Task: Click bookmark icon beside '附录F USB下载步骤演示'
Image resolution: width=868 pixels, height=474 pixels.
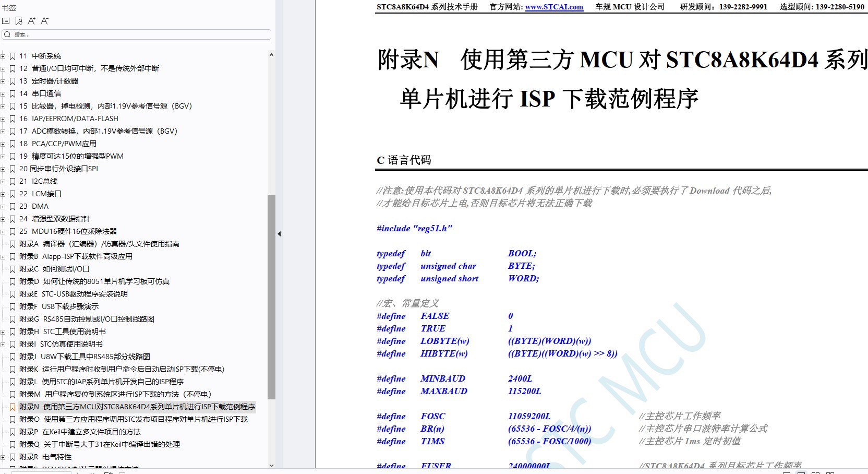Action: pyautogui.click(x=13, y=306)
